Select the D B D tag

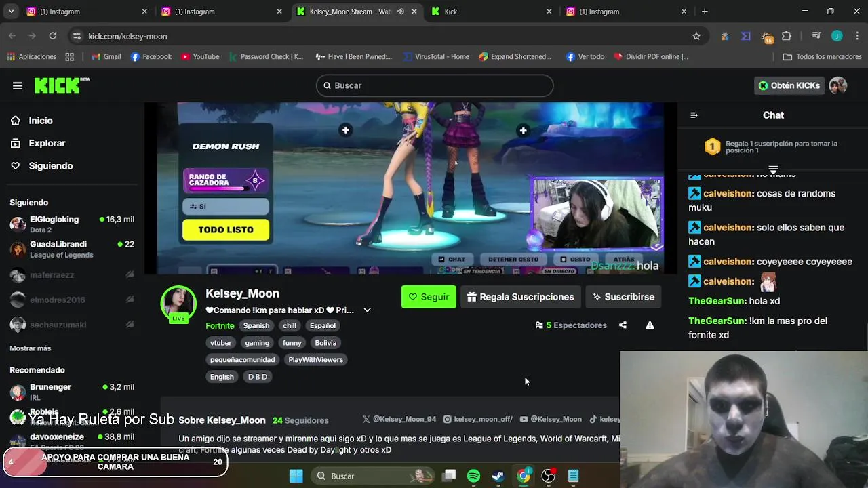258,377
